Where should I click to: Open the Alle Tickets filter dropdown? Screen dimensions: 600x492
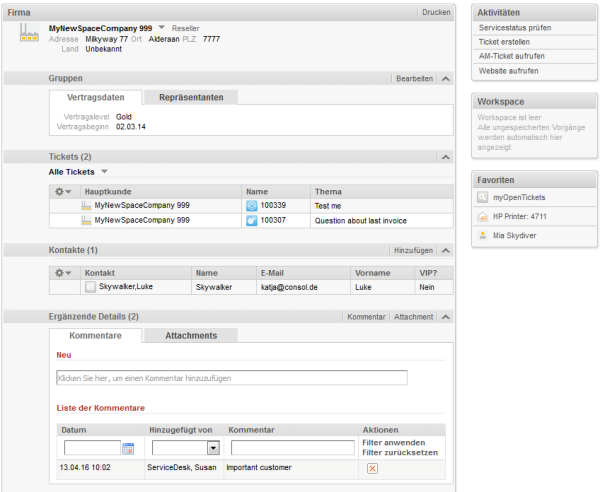click(104, 171)
